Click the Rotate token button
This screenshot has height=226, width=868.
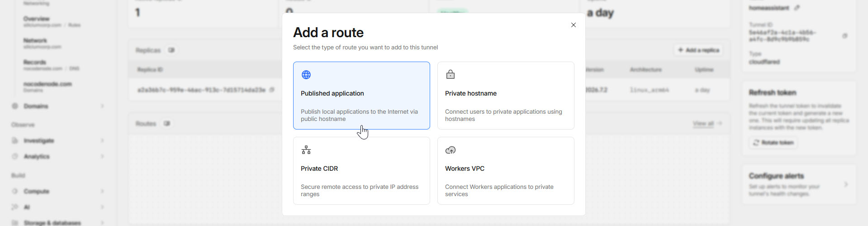[773, 142]
